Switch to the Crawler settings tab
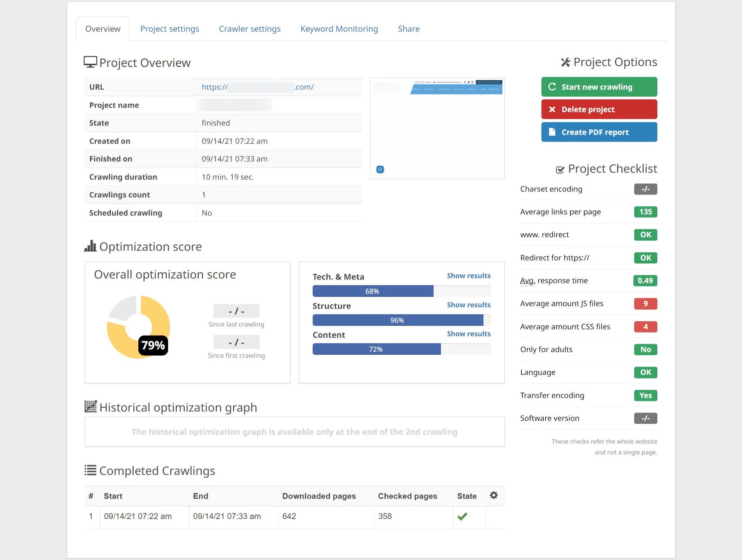 click(250, 29)
